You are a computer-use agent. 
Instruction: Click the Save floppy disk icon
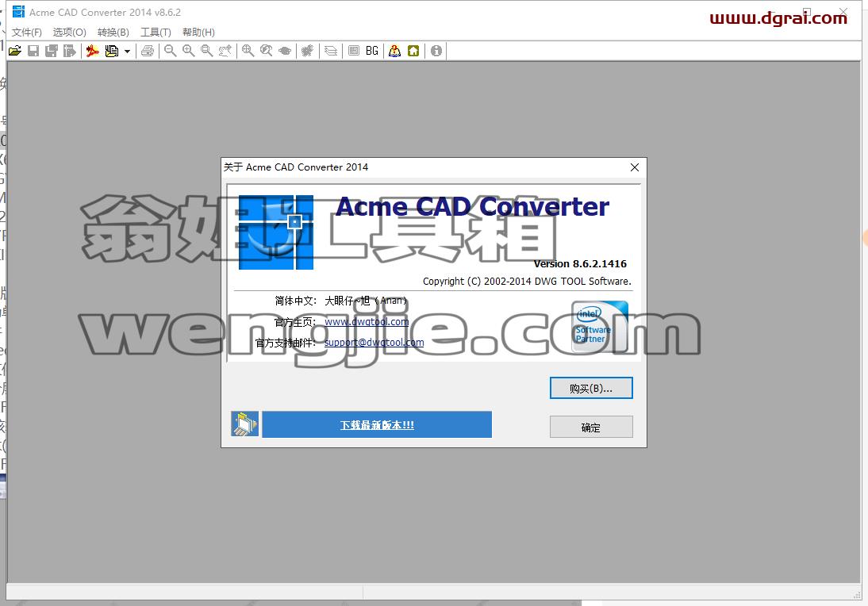33,51
